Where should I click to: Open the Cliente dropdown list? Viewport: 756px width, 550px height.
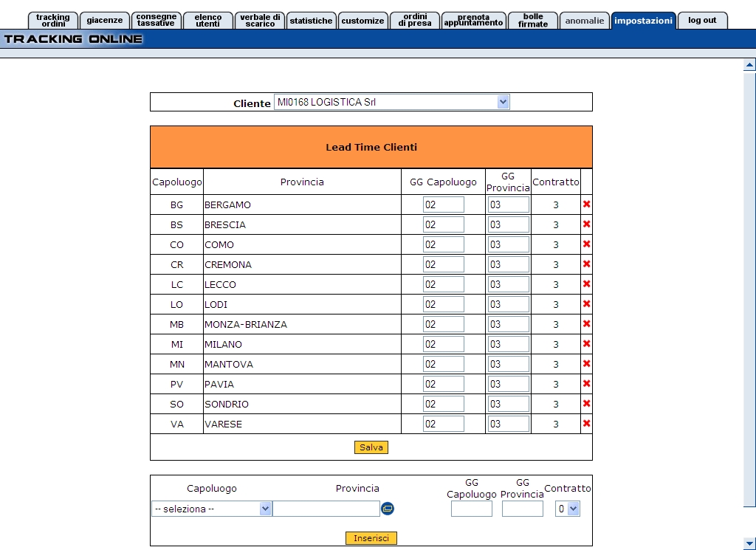click(503, 103)
